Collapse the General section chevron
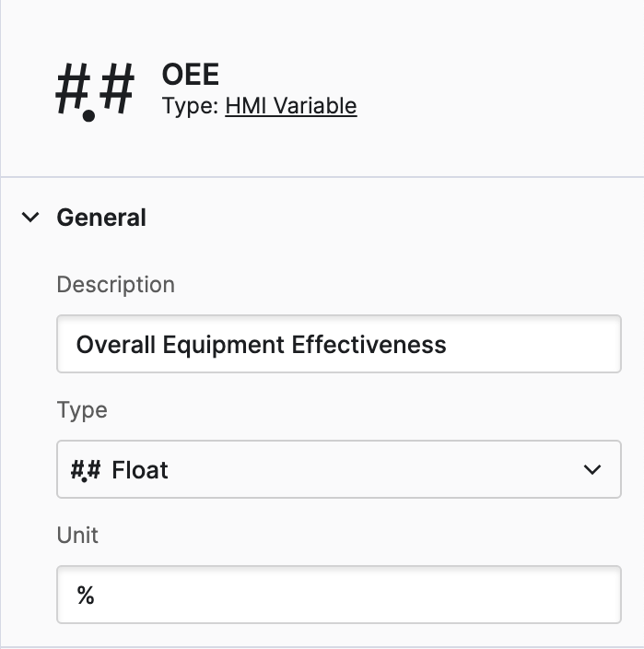The image size is (644, 649). [31, 218]
